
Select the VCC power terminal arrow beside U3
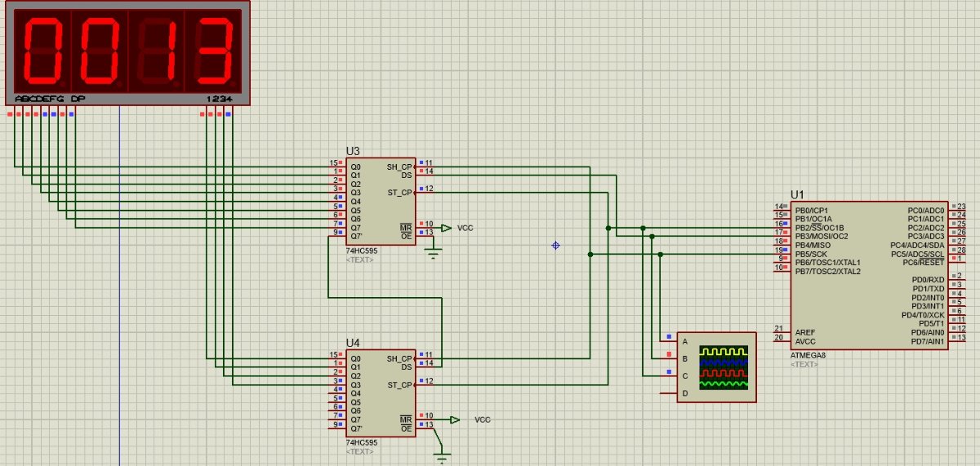[x=446, y=228]
